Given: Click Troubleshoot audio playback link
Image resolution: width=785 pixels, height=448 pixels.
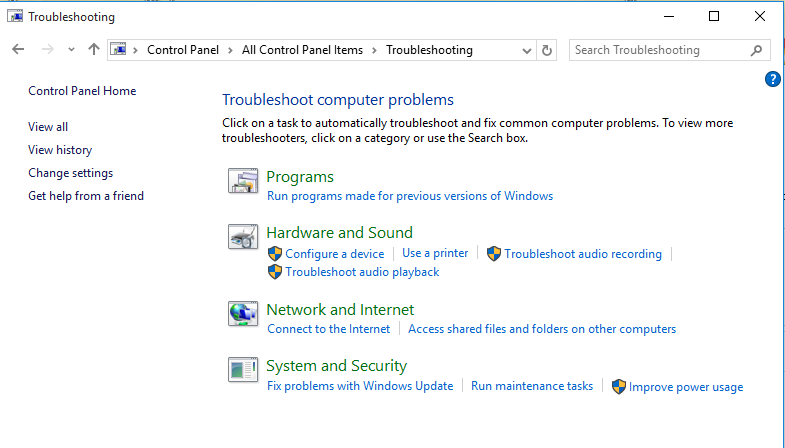Looking at the screenshot, I should tap(362, 272).
